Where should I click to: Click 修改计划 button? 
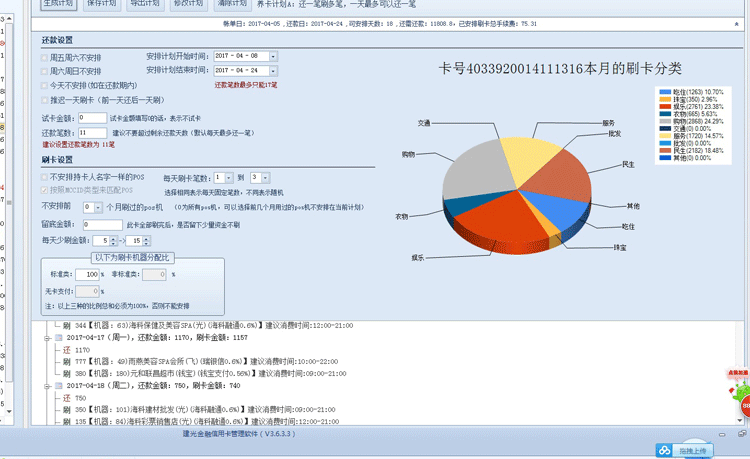(188, 3)
